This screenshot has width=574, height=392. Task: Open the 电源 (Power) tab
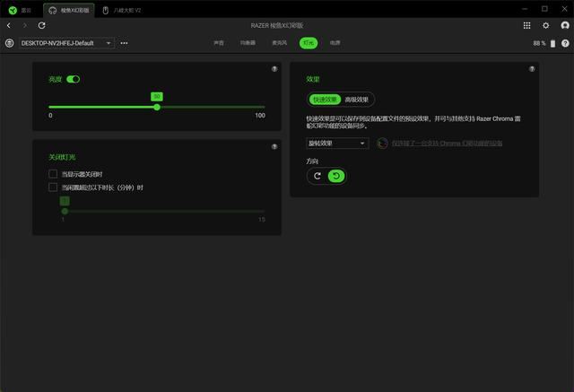tap(335, 42)
